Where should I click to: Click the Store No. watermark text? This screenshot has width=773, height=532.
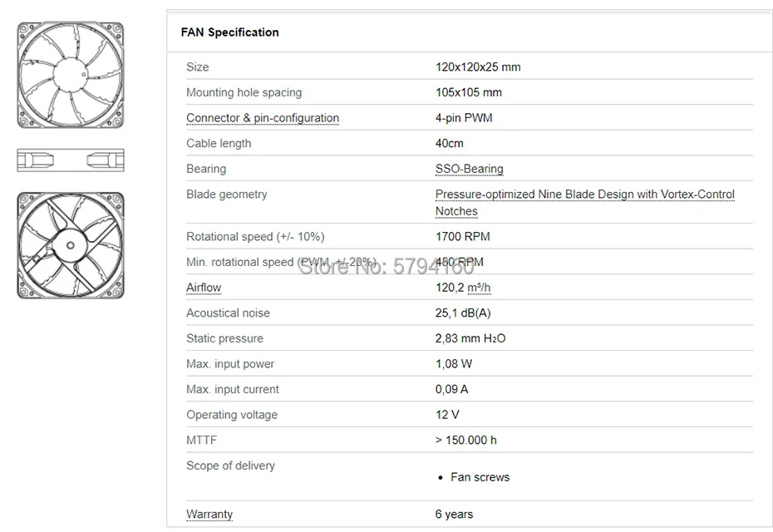tap(386, 267)
